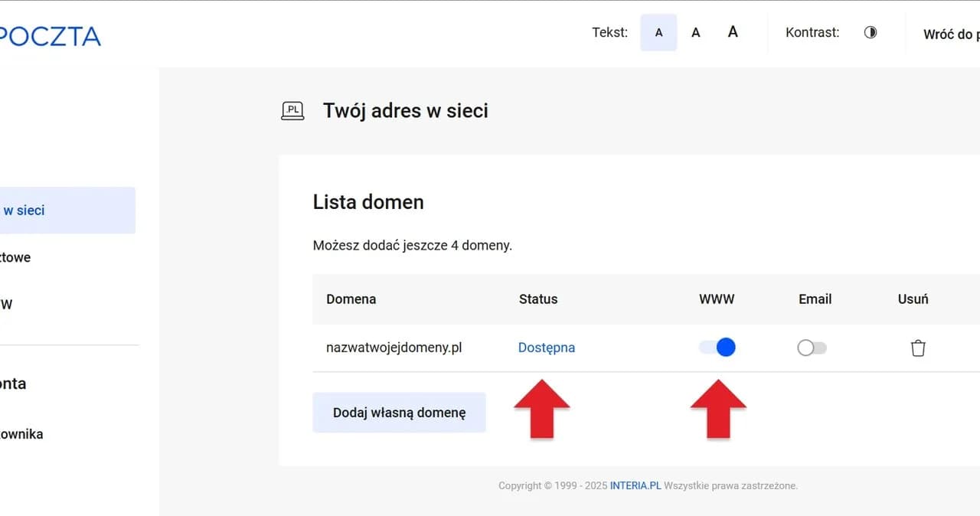Toggle the Kontrast half-circle icon
The image size is (980, 516).
[x=870, y=33]
